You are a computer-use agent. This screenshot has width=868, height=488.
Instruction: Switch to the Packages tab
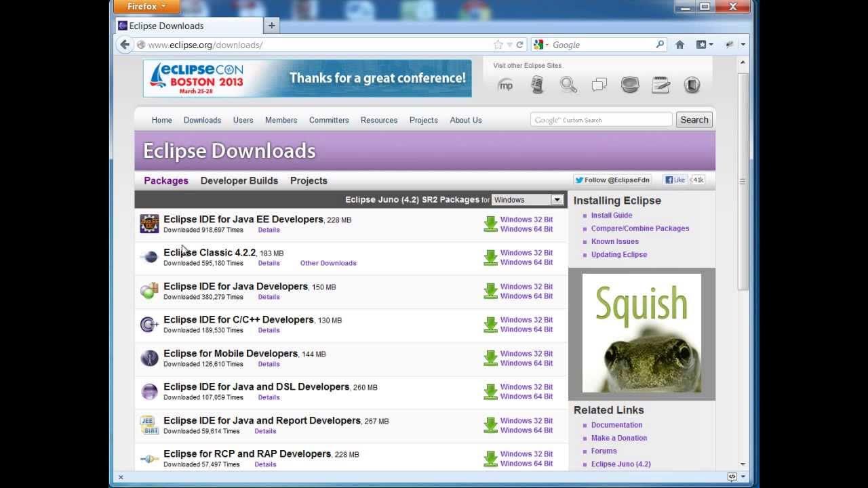(x=166, y=180)
